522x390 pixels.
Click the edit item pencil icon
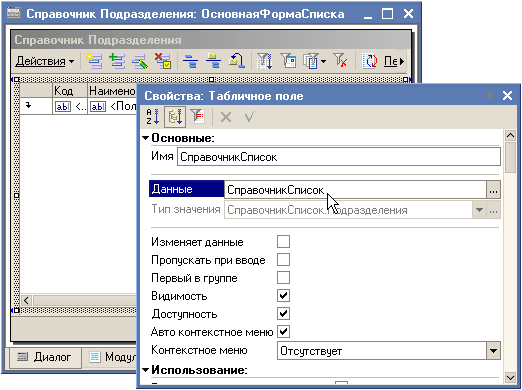pyautogui.click(x=140, y=61)
